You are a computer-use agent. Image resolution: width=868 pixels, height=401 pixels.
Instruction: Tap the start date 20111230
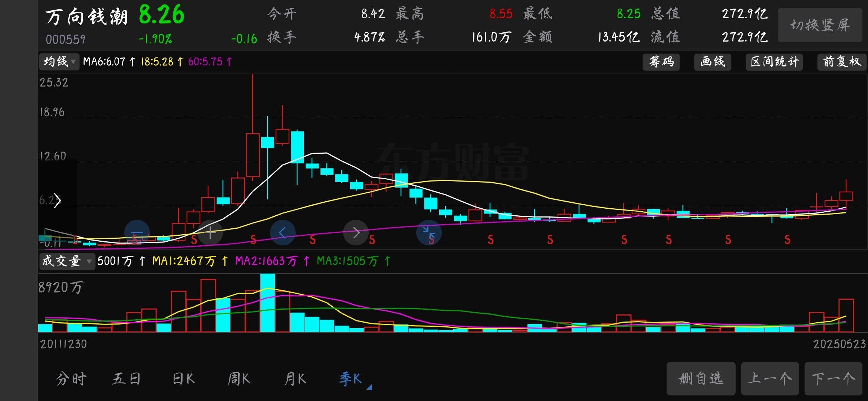coord(63,344)
